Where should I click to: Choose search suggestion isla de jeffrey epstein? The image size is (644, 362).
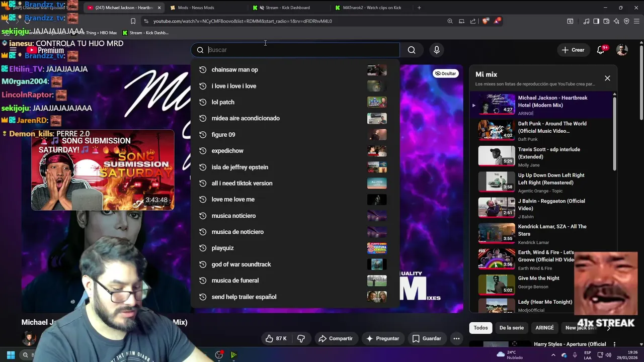point(295,167)
